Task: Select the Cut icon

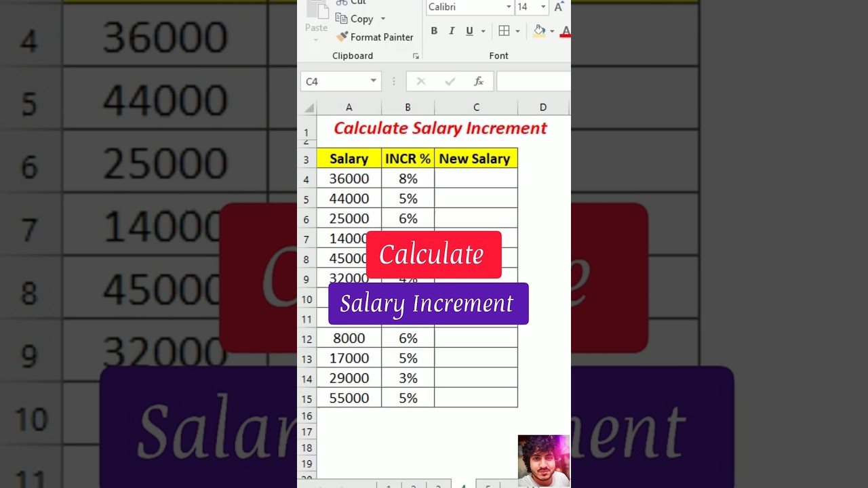Action: (341, 2)
